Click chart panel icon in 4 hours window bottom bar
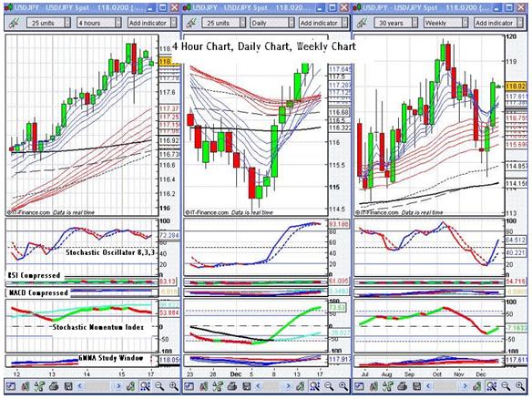 coord(11,386)
